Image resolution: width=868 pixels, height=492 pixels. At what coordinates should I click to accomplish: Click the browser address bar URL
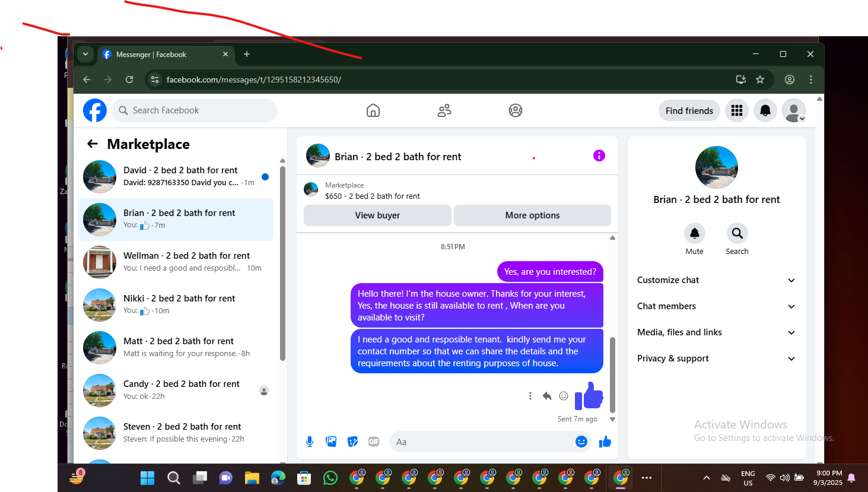coord(254,80)
